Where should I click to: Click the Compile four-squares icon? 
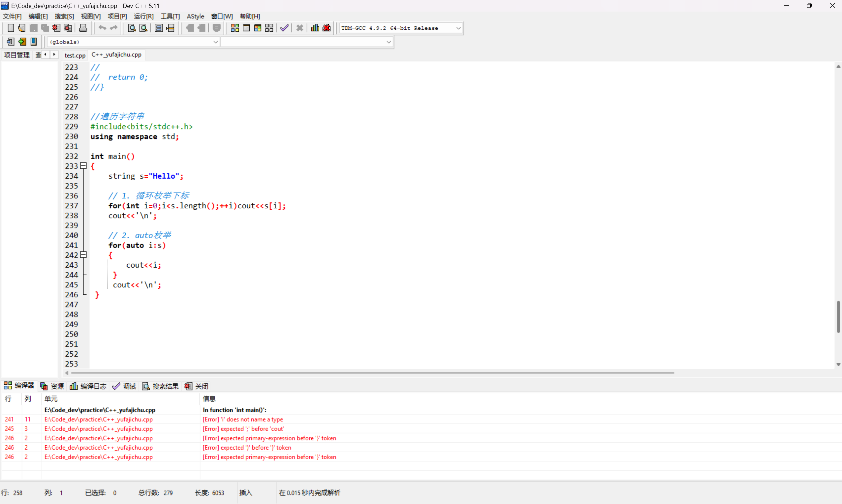click(x=235, y=28)
